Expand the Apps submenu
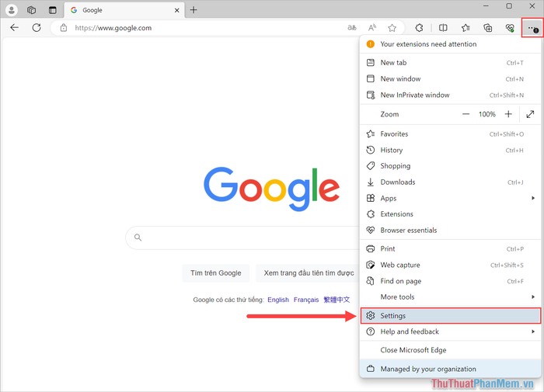This screenshot has height=392, width=544. coord(450,198)
